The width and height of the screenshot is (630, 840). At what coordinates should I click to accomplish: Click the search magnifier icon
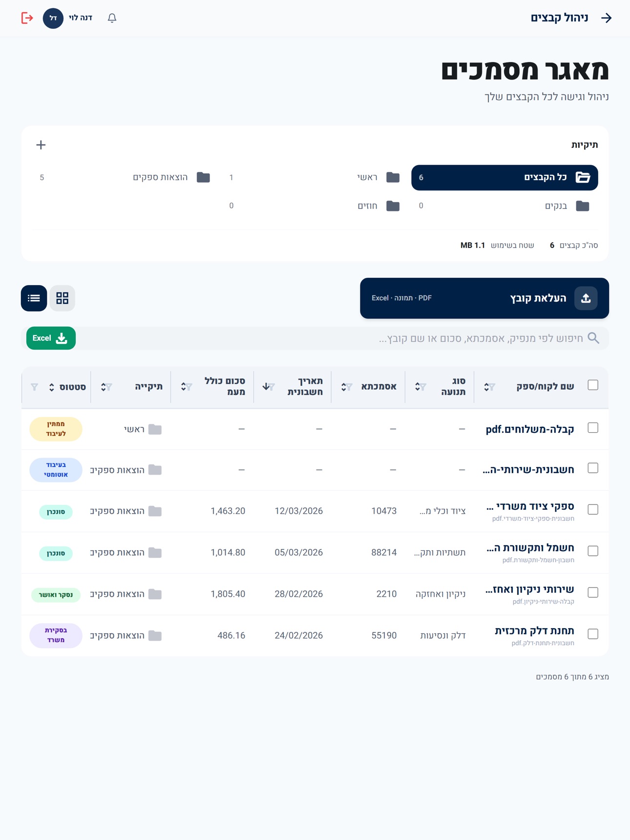pyautogui.click(x=593, y=338)
